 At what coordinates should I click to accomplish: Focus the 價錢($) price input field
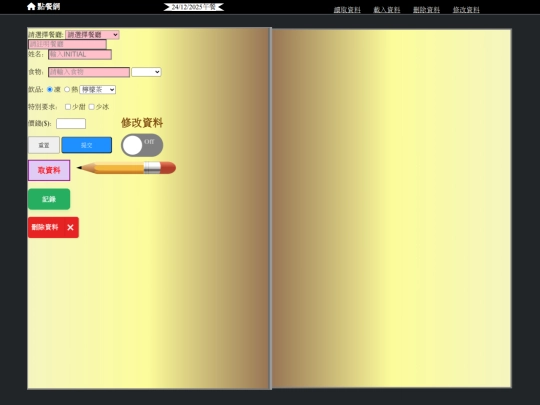[x=71, y=123]
